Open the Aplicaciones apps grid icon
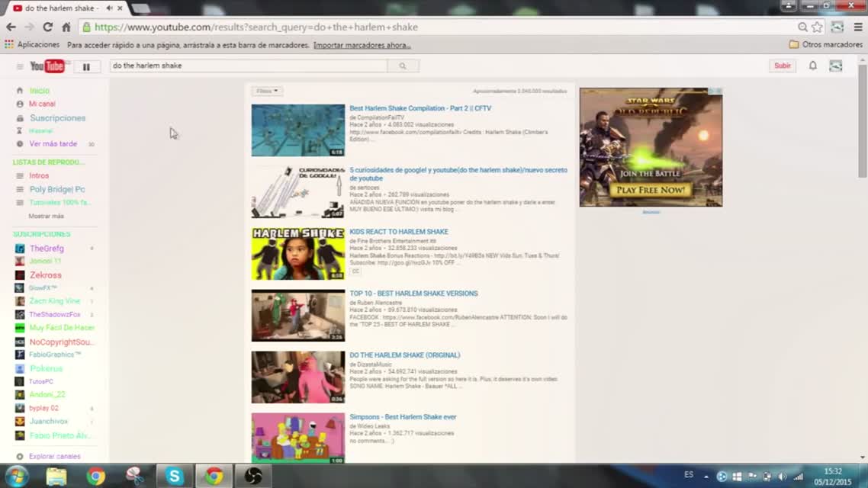Viewport: 868px width, 488px height. click(9, 44)
